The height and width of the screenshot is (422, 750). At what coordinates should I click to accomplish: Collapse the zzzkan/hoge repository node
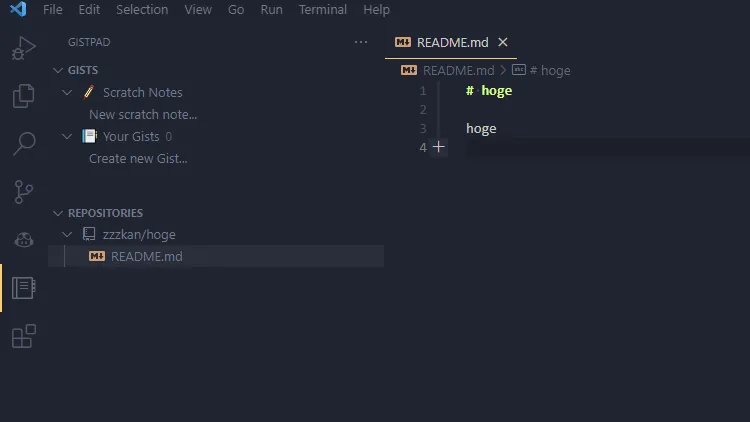tap(67, 234)
